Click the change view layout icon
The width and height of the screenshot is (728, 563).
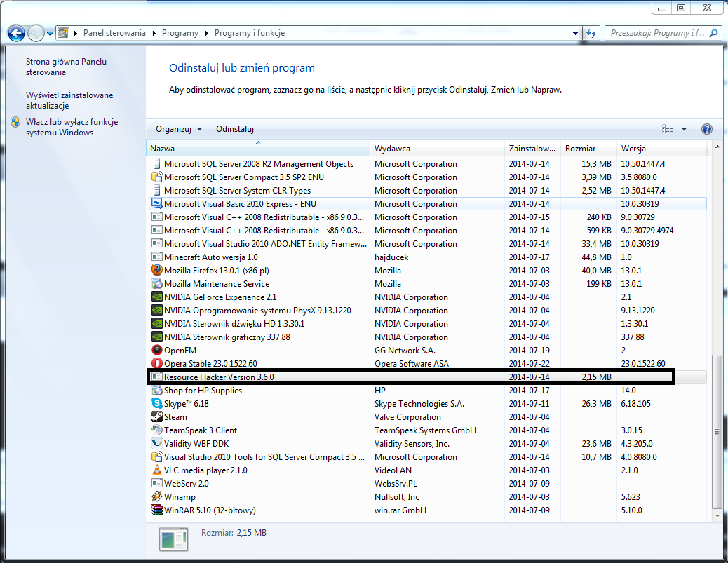click(x=667, y=129)
